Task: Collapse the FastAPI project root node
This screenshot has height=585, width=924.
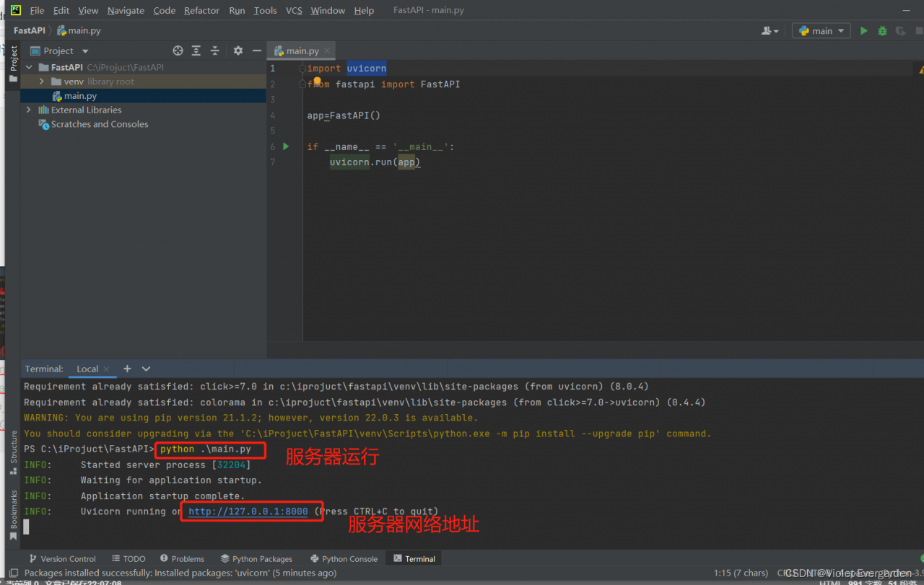Action: click(x=30, y=67)
